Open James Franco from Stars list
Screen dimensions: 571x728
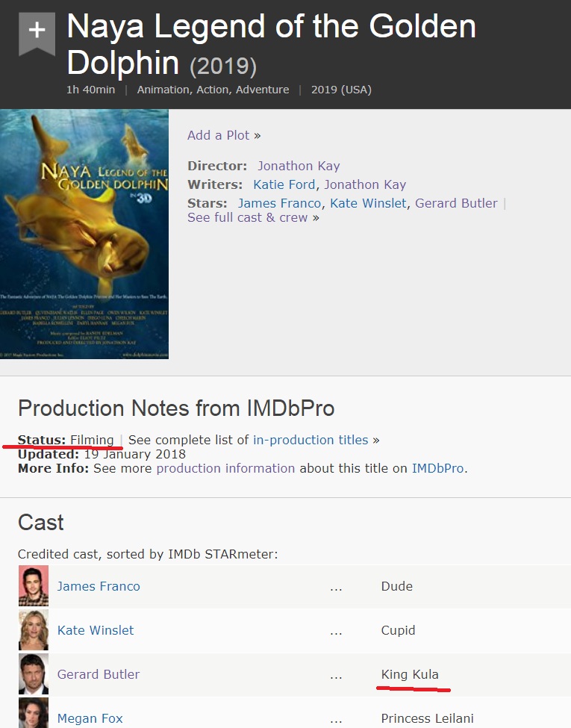(x=279, y=203)
